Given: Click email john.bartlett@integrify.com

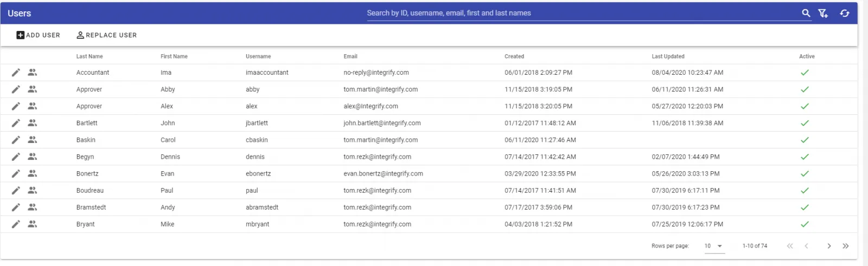Looking at the screenshot, I should click(382, 123).
